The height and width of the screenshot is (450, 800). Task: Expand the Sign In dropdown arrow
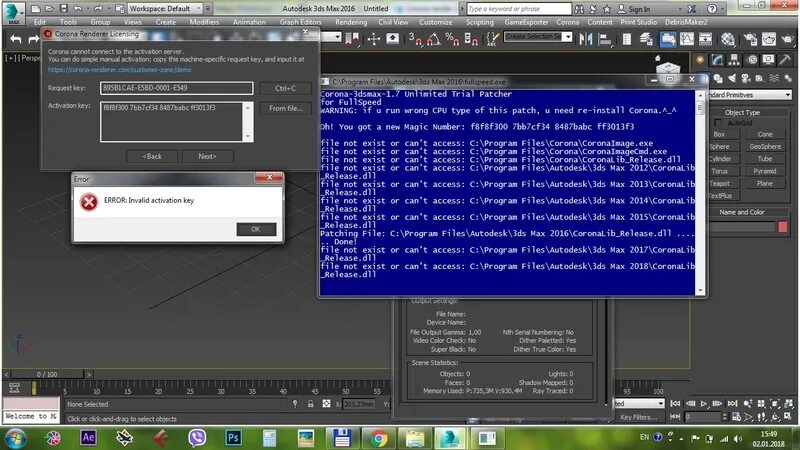(x=680, y=9)
